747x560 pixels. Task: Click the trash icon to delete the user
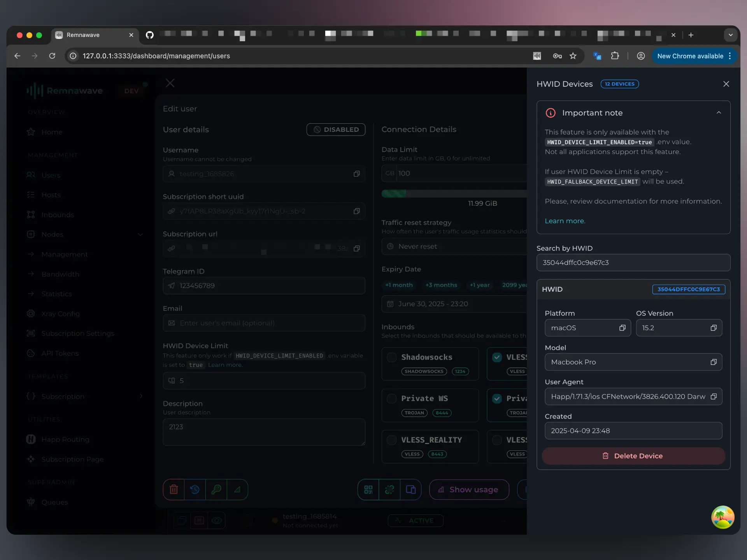[174, 490]
